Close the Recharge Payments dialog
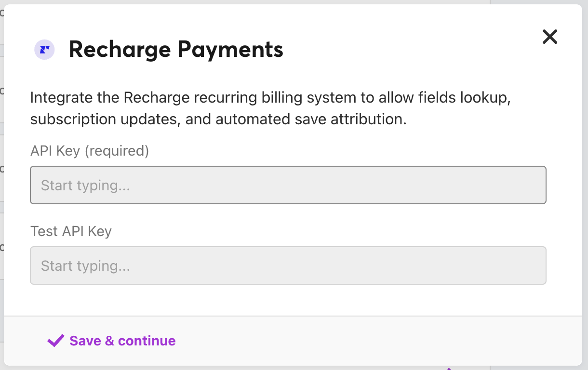This screenshot has width=588, height=370. pyautogui.click(x=549, y=37)
